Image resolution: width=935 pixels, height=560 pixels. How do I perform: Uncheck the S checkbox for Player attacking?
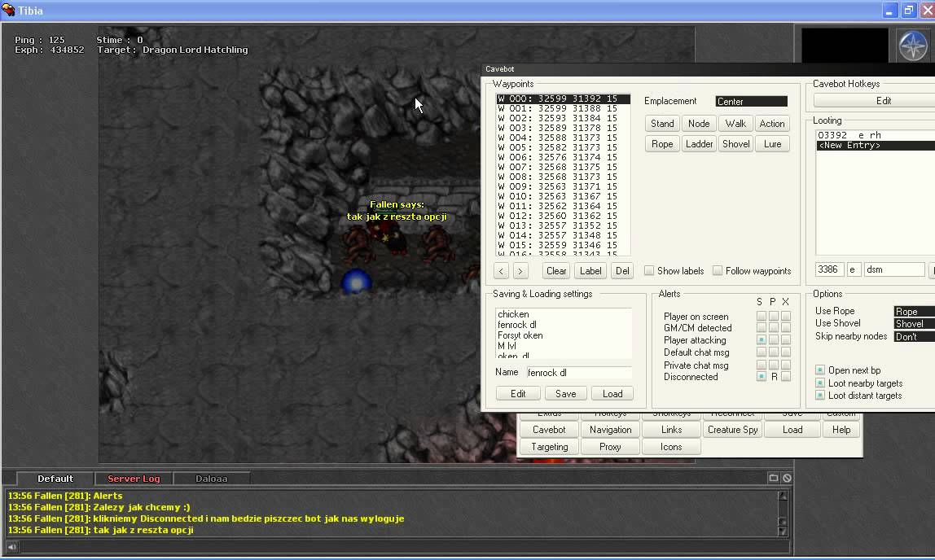tap(761, 339)
